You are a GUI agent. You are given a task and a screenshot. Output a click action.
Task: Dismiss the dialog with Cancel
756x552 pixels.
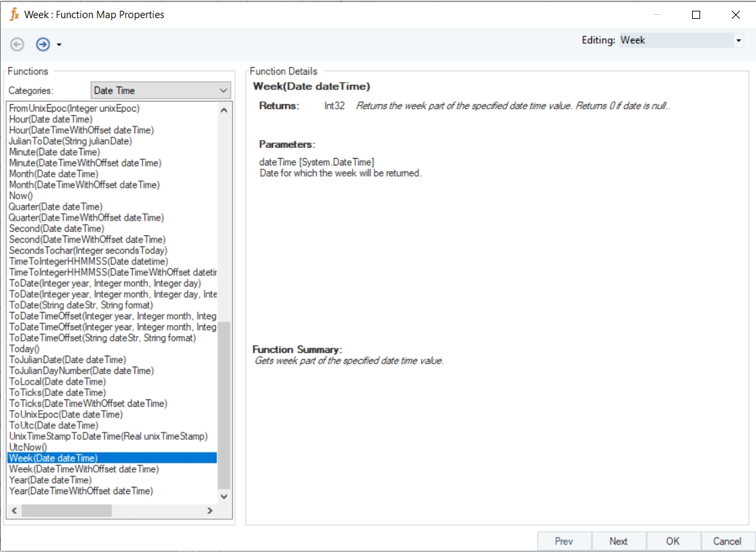pyautogui.click(x=726, y=541)
